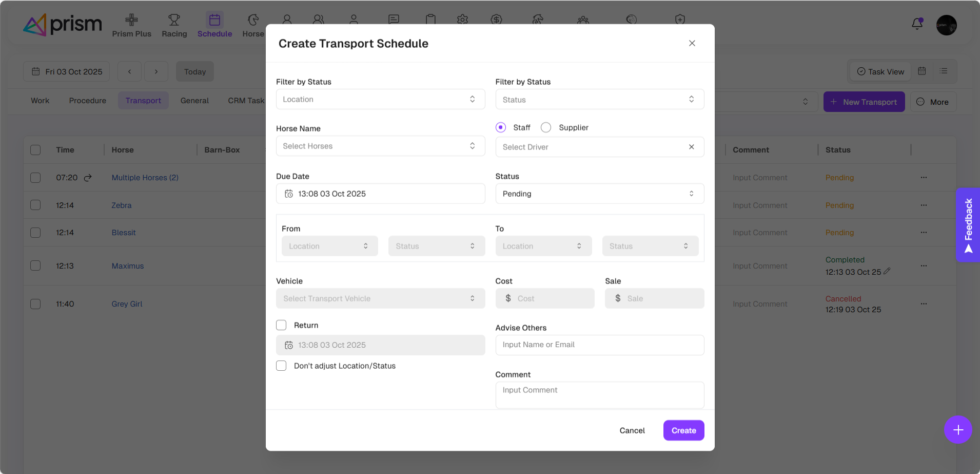Click the purple plus floating button
The height and width of the screenshot is (474, 980).
coord(957,430)
